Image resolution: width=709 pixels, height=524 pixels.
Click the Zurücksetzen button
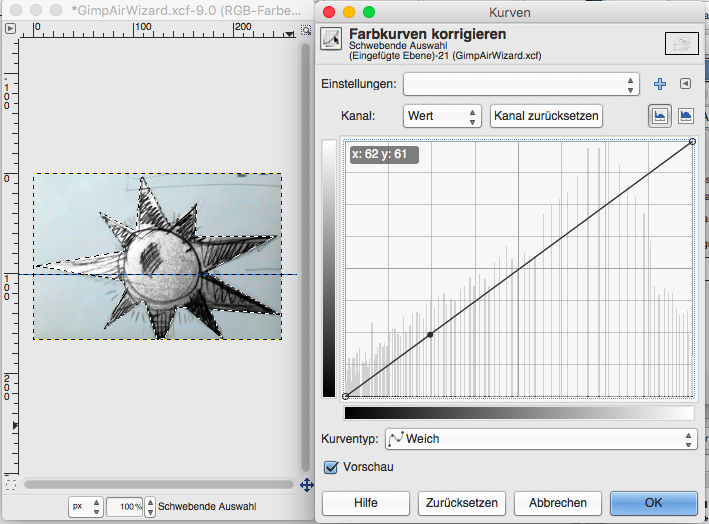pos(462,503)
